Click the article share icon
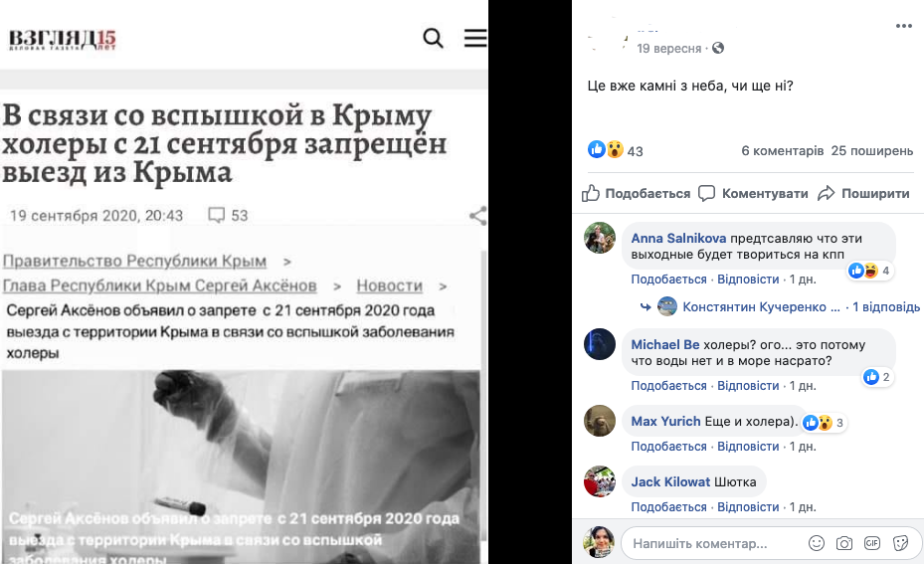924x564 pixels. [477, 216]
